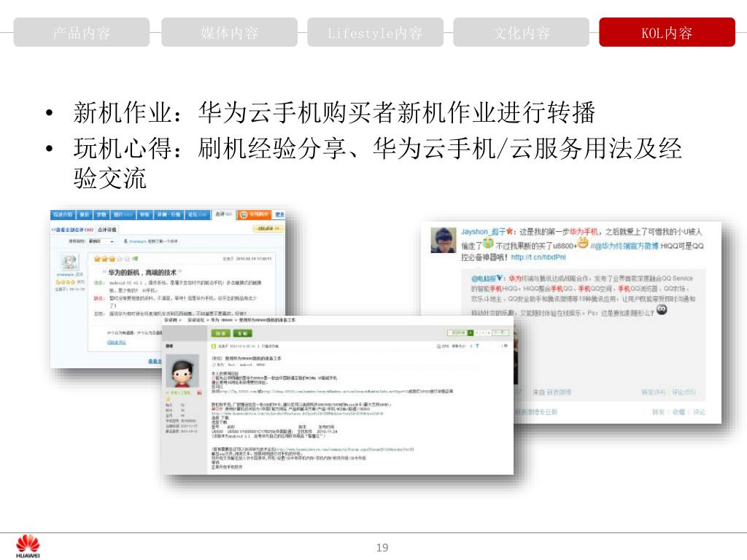
Task: Click the first green button in the forum post
Action: point(220,333)
